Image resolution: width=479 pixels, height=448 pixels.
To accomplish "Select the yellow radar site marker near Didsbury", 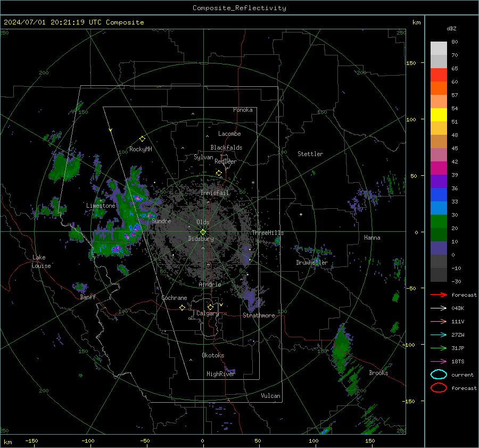I will pyautogui.click(x=203, y=232).
